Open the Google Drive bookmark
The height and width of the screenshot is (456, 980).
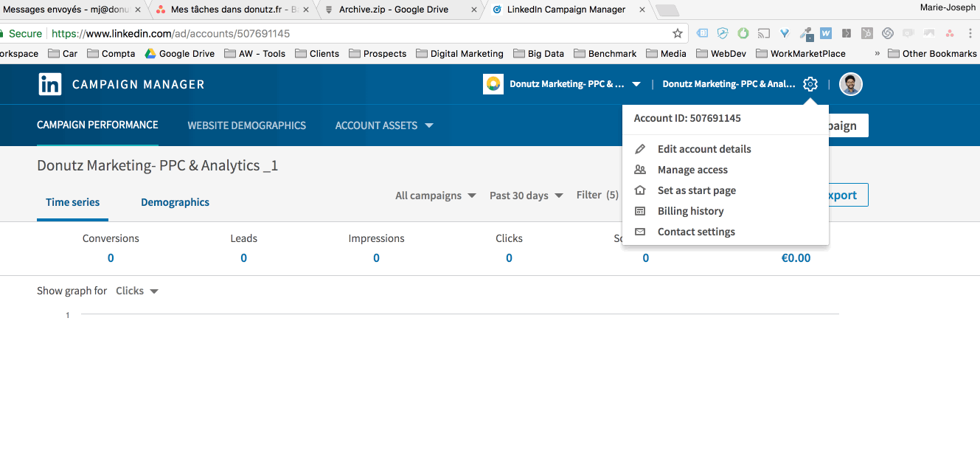179,54
